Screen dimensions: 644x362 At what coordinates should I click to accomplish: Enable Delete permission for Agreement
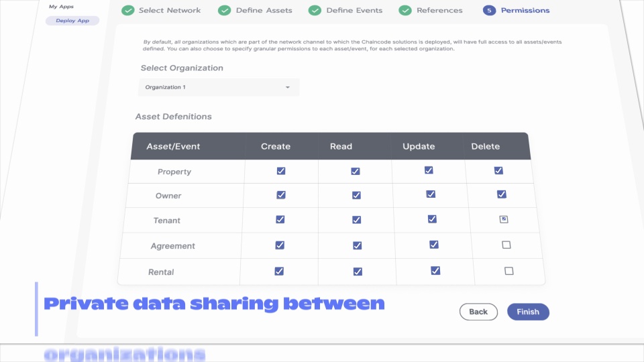[506, 245]
